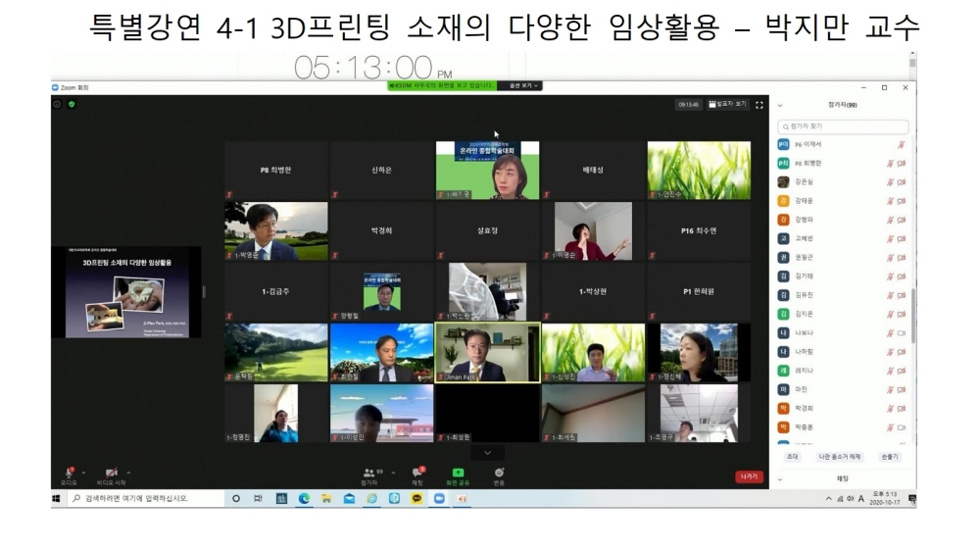Toggle the 발표자 보기 speaker view
This screenshot has height=551, width=980.
click(727, 104)
